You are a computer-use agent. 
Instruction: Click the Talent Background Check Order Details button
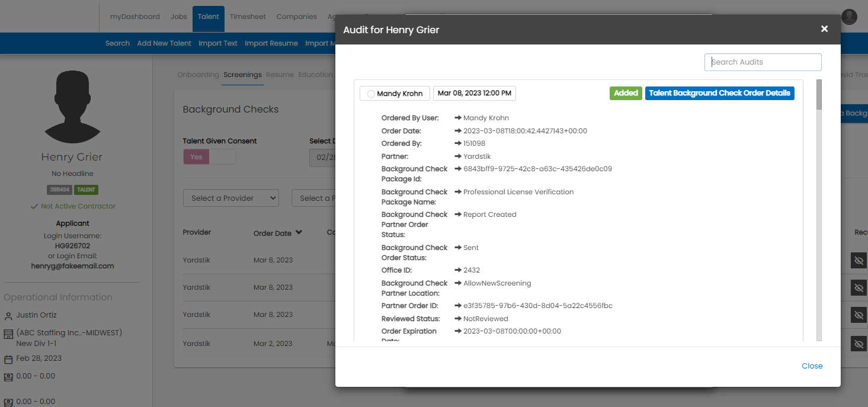(x=719, y=93)
